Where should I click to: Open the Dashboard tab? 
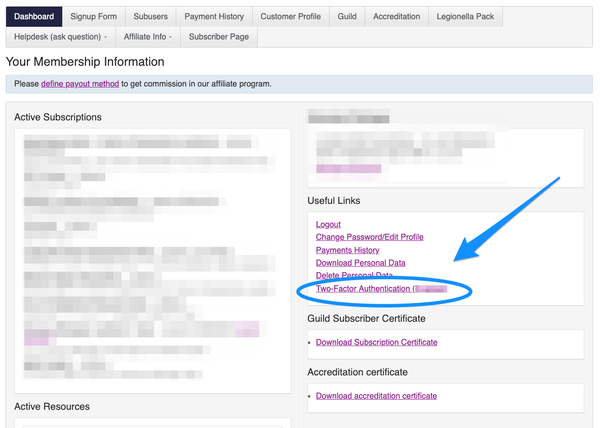click(x=34, y=16)
